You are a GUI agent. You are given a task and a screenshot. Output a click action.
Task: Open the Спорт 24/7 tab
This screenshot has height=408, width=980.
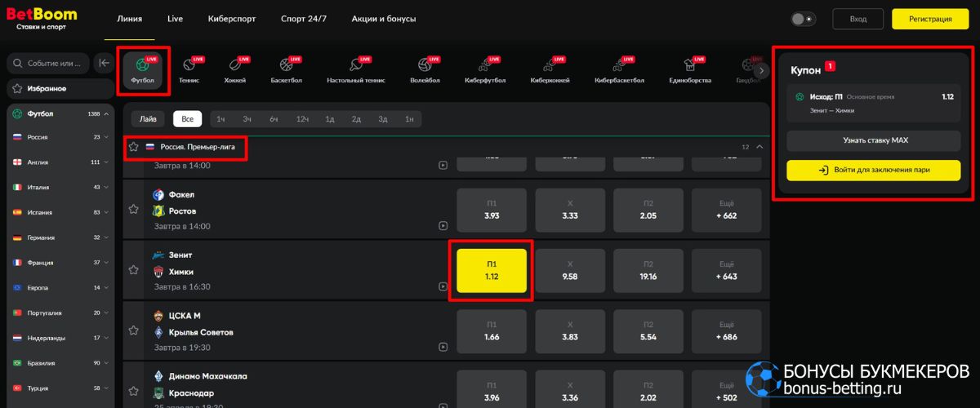tap(304, 18)
